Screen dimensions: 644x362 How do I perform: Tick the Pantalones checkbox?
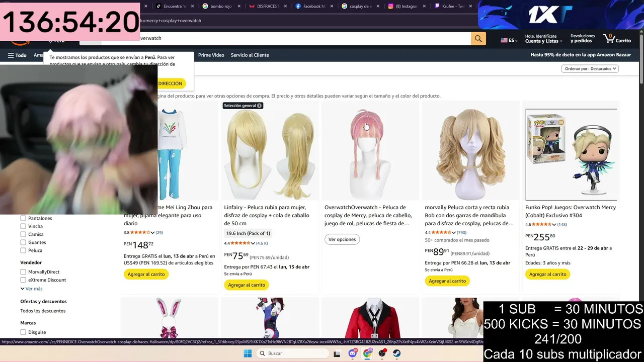pyautogui.click(x=23, y=218)
